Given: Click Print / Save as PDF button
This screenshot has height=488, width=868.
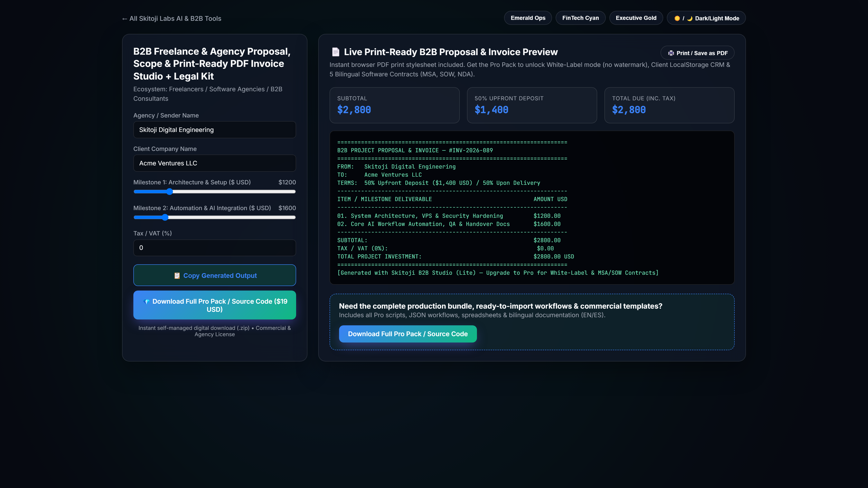Looking at the screenshot, I should click(697, 53).
